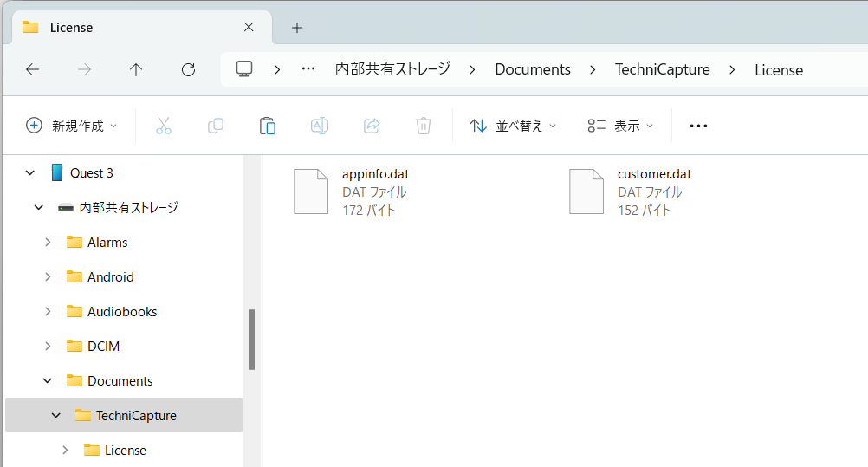Click the 152 バイト size text
This screenshot has width=868, height=467.
click(x=645, y=211)
